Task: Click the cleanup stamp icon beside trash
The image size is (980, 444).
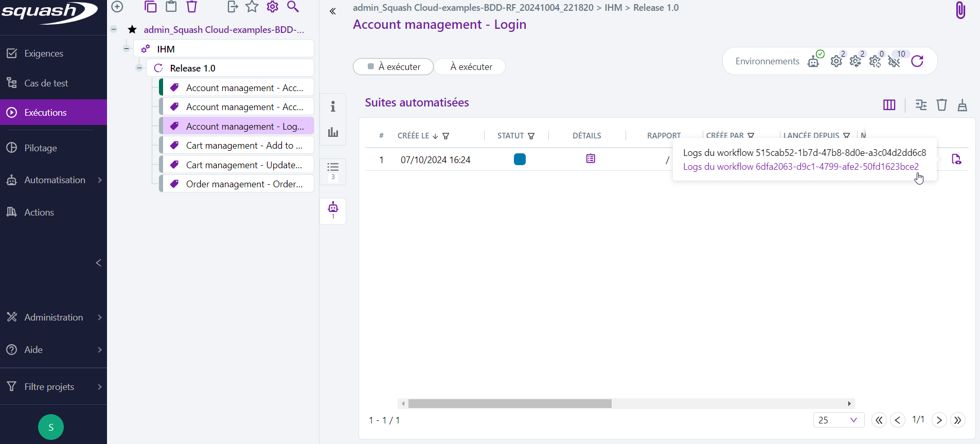Action: [963, 105]
